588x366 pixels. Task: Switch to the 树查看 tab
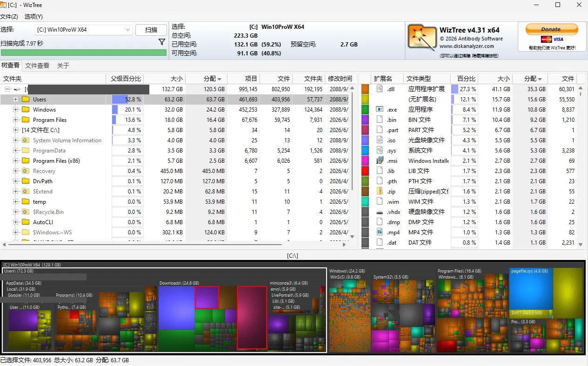11,66
